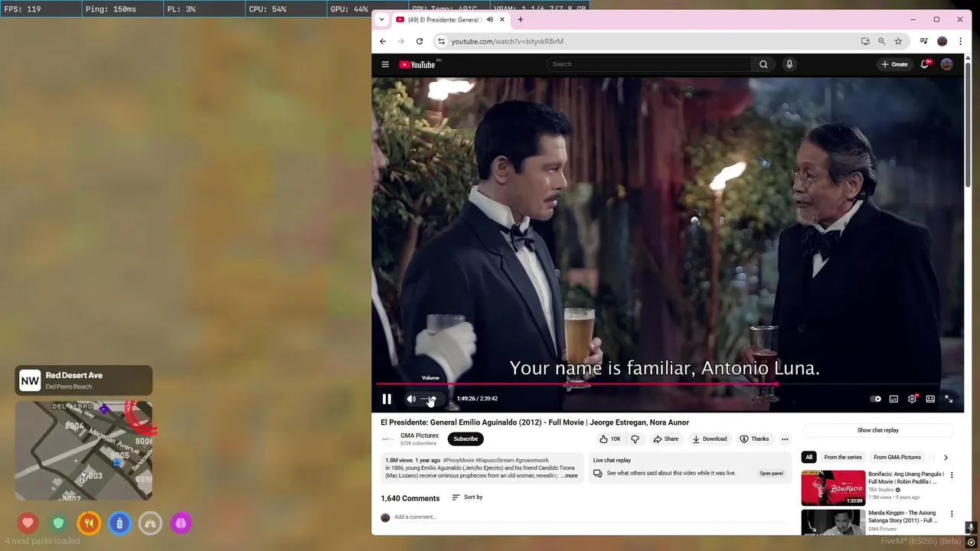The height and width of the screenshot is (551, 980).
Task: Open the YouTube account avatar menu
Action: click(947, 64)
